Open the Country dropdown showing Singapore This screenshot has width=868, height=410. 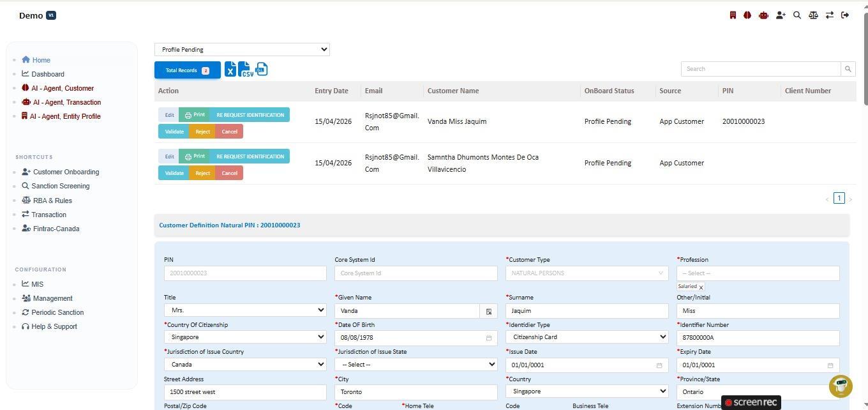587,391
